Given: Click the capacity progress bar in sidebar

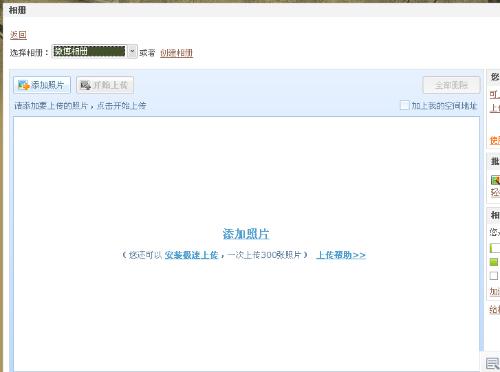Looking at the screenshot, I should pos(495,248).
